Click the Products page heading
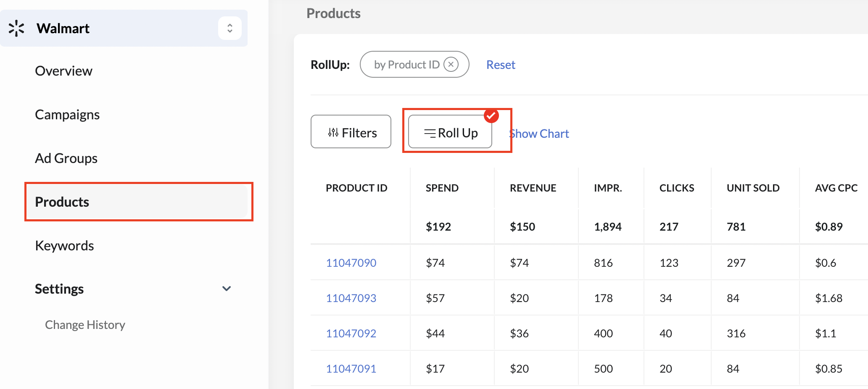This screenshot has height=389, width=868. click(x=334, y=13)
